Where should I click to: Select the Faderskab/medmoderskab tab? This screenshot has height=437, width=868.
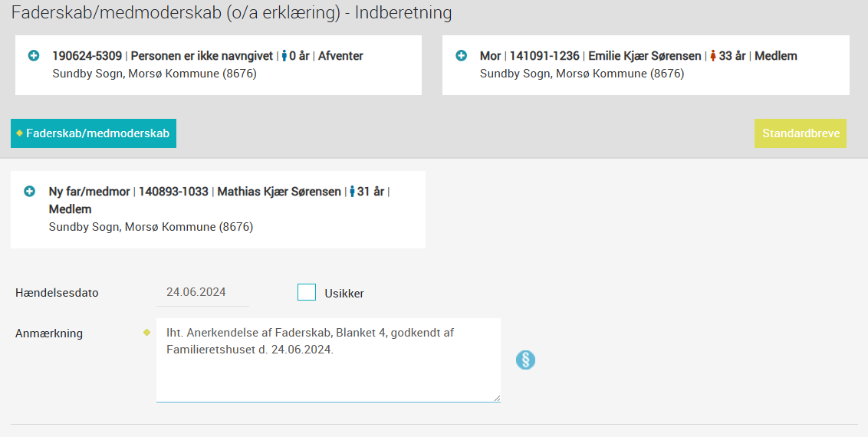pos(94,133)
